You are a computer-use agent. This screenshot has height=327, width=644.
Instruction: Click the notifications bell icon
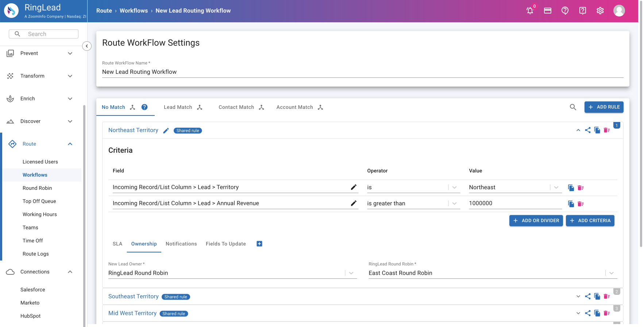coord(530,11)
